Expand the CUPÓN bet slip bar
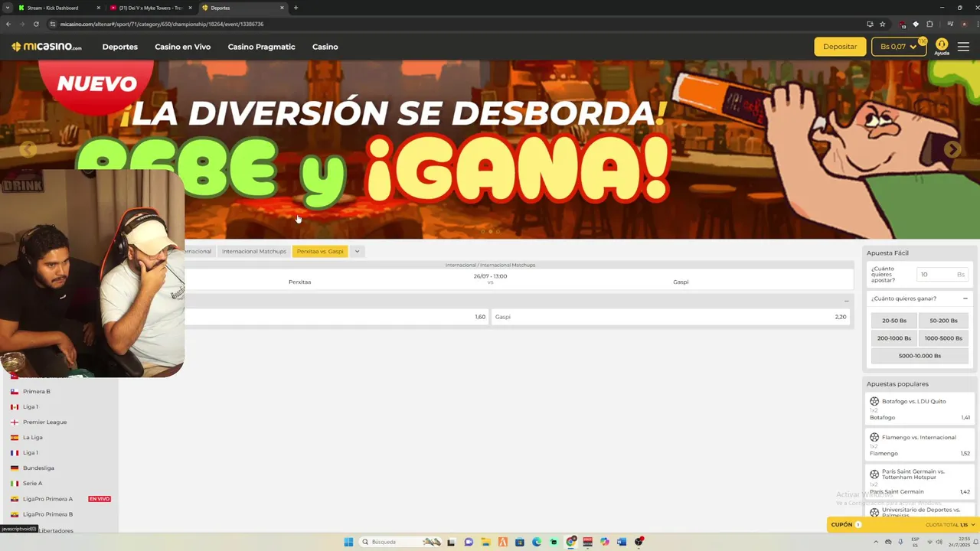Screen dimensions: 980x551 903,525
